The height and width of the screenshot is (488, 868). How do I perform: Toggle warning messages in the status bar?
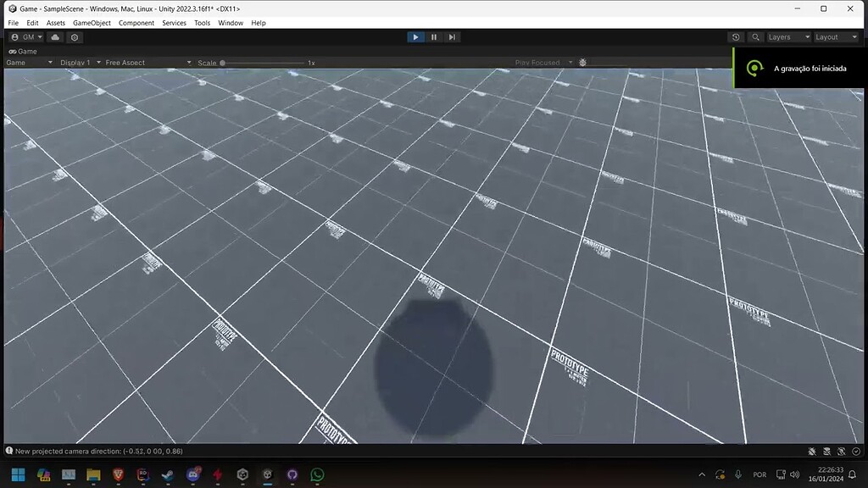click(x=826, y=451)
